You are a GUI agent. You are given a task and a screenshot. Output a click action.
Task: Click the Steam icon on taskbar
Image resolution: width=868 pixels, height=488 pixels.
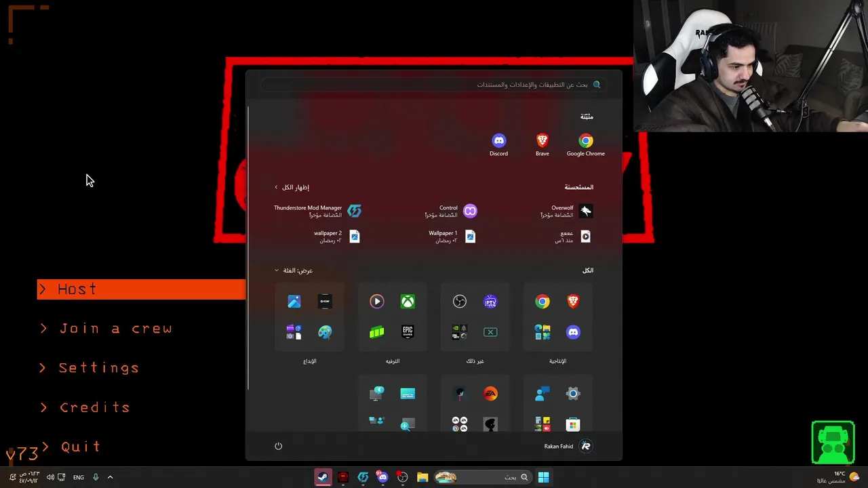tap(323, 477)
